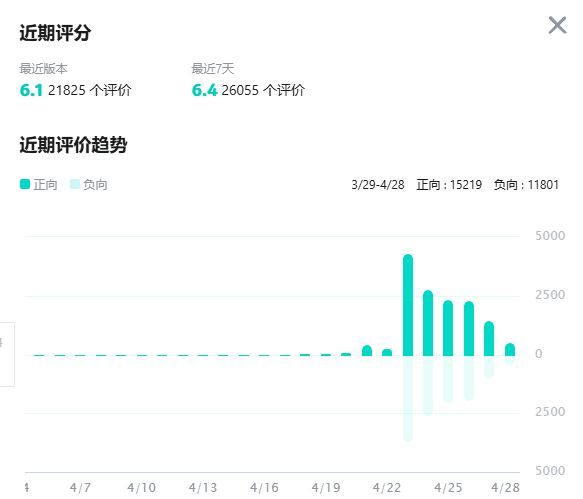Select the negative bar for 4/25

point(448,379)
